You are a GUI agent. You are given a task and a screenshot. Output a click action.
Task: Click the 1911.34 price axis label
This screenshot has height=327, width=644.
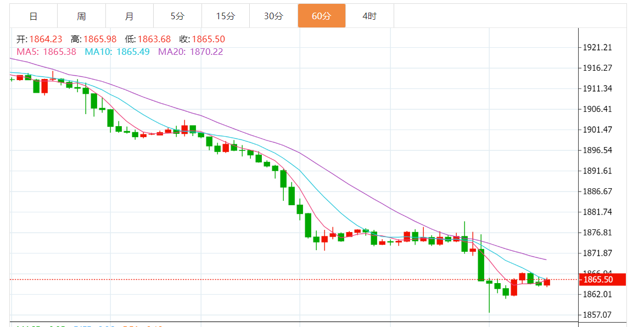[x=597, y=89]
